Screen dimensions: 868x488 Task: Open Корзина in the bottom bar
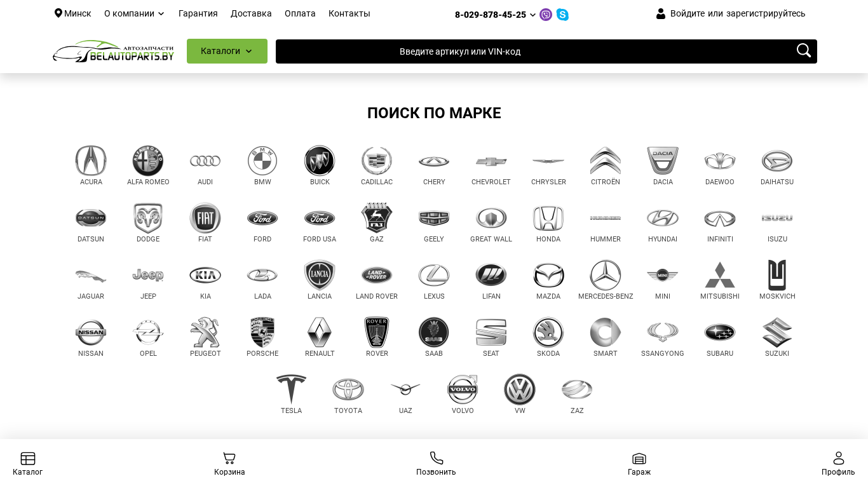tap(229, 464)
